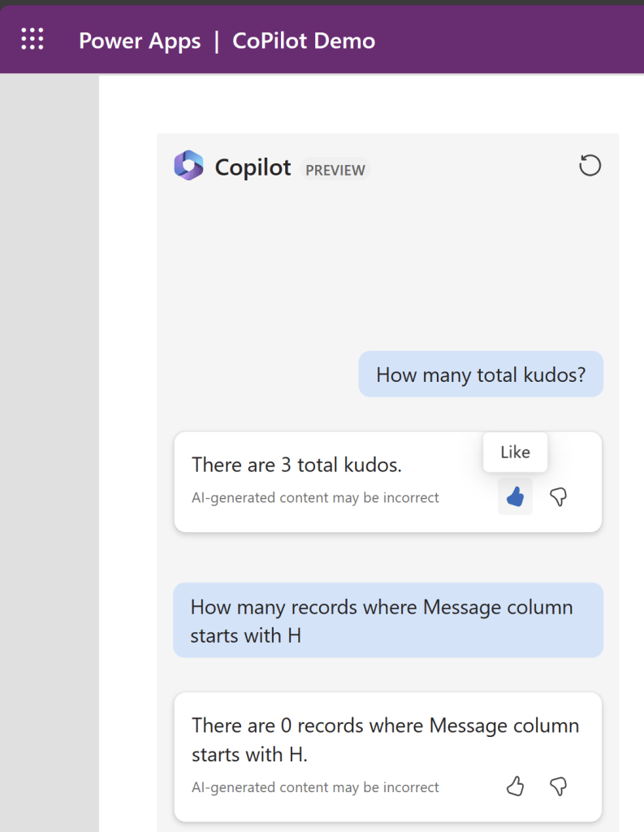
Task: Click the Copilot heading text
Action: [x=253, y=167]
